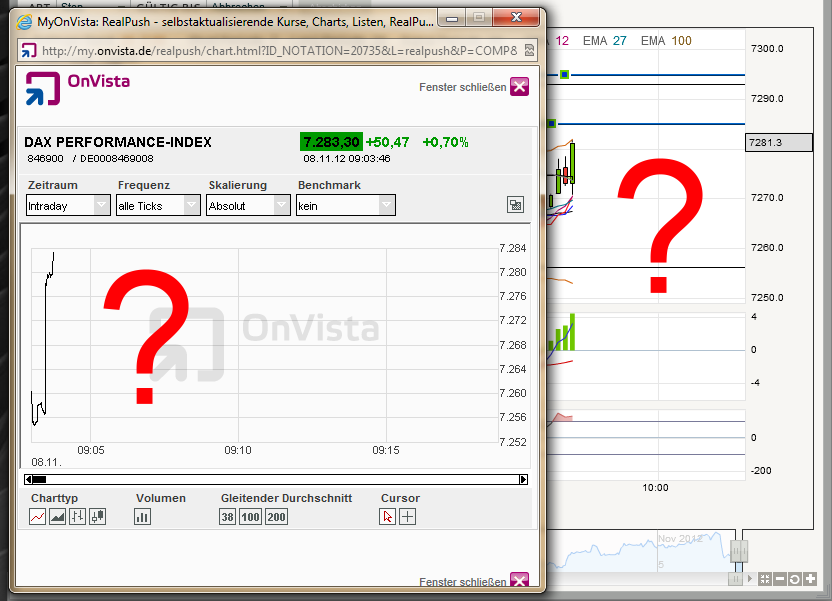Select the candlestick chart type icon

[x=98, y=516]
